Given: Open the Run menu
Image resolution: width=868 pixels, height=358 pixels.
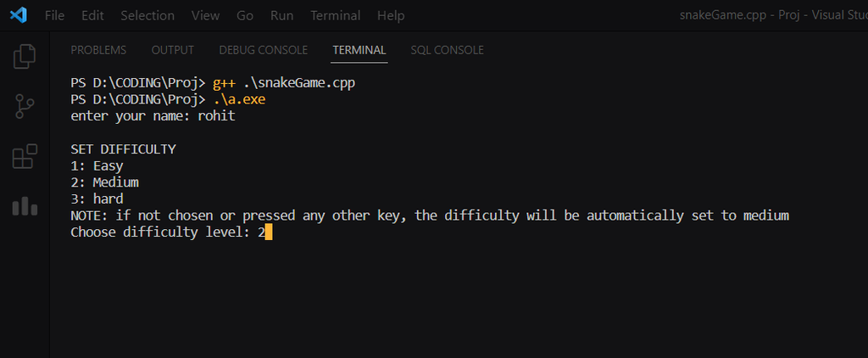Looking at the screenshot, I should coord(281,15).
